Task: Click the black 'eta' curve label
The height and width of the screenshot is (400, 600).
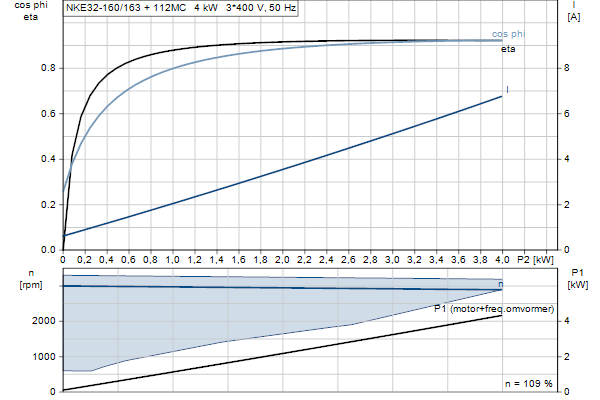Action: coord(508,49)
